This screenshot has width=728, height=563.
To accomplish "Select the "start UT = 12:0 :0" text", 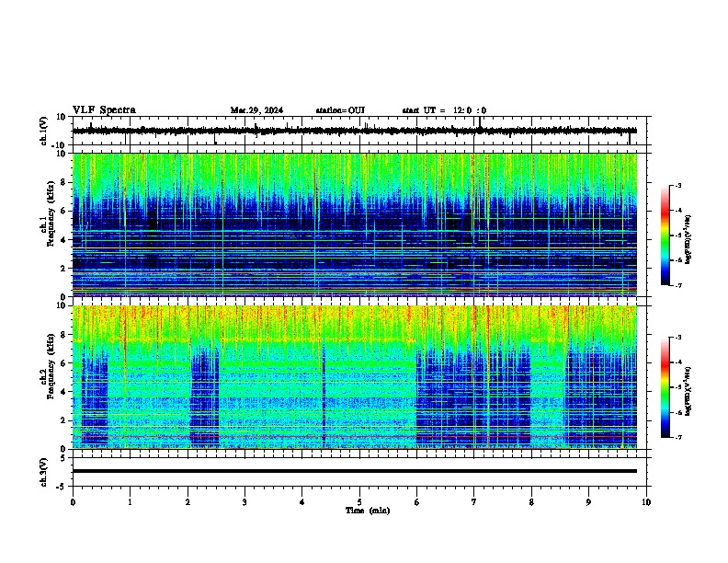I will point(444,110).
